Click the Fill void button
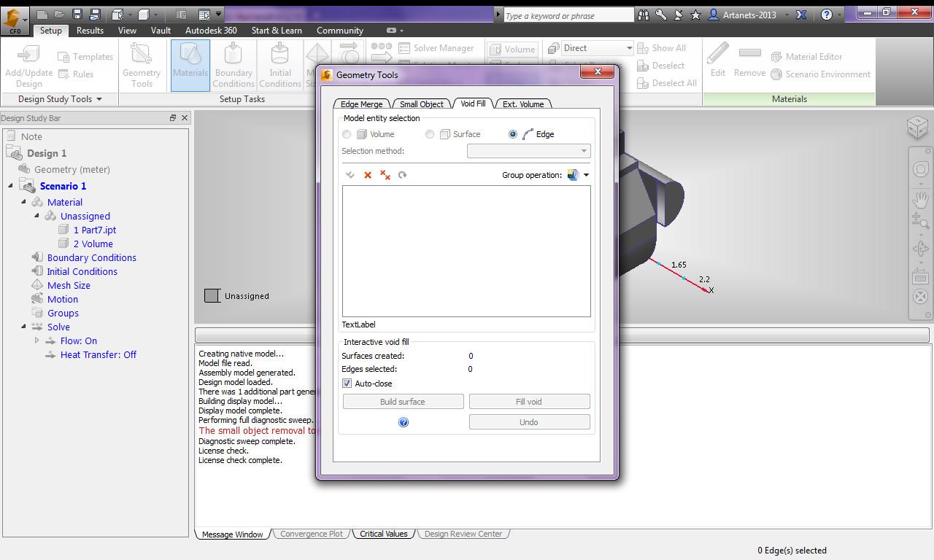This screenshot has width=934, height=560. tap(529, 402)
